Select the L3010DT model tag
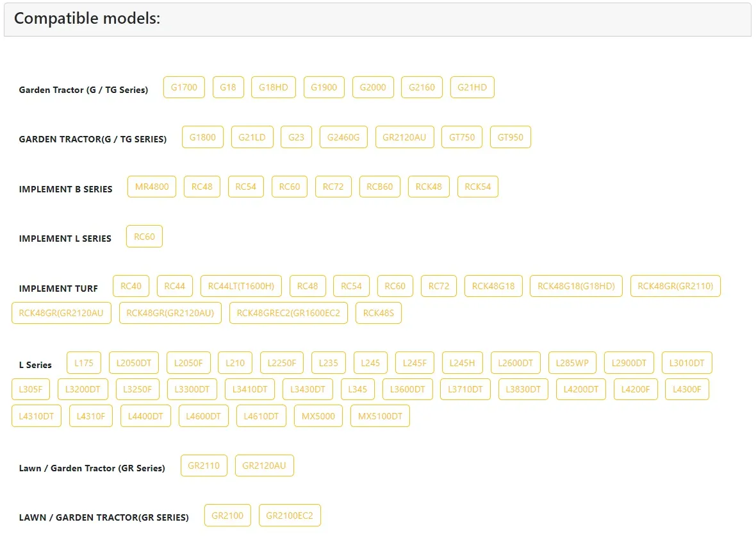 pyautogui.click(x=687, y=363)
